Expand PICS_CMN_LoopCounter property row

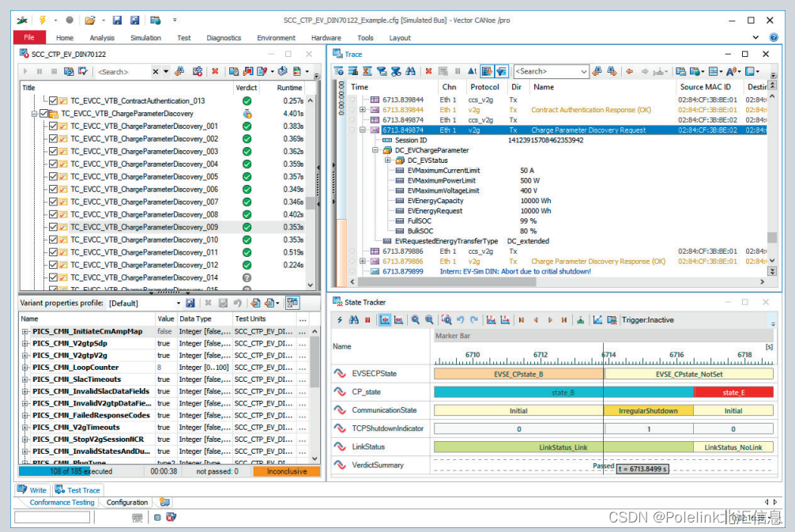coord(24,368)
